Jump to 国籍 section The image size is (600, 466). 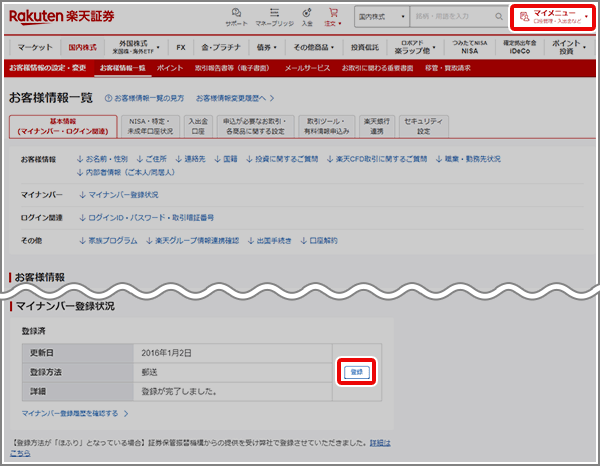226,159
